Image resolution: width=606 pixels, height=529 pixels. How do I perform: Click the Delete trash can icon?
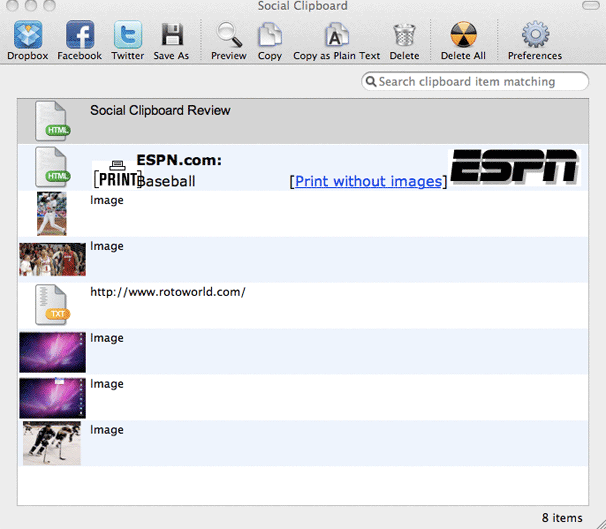coord(404,35)
